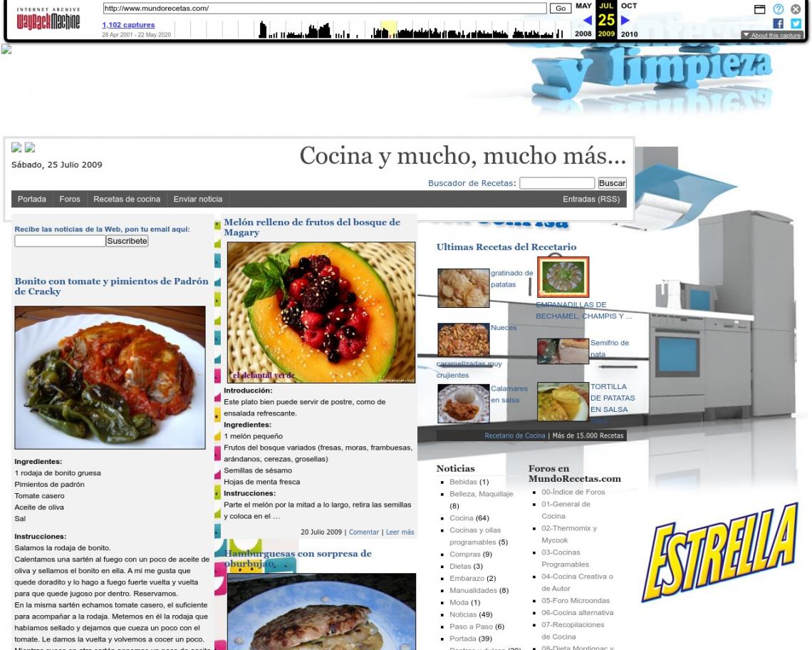Click the highlighted point in captures sparkline
Image resolution: width=812 pixels, height=650 pixels.
(389, 29)
